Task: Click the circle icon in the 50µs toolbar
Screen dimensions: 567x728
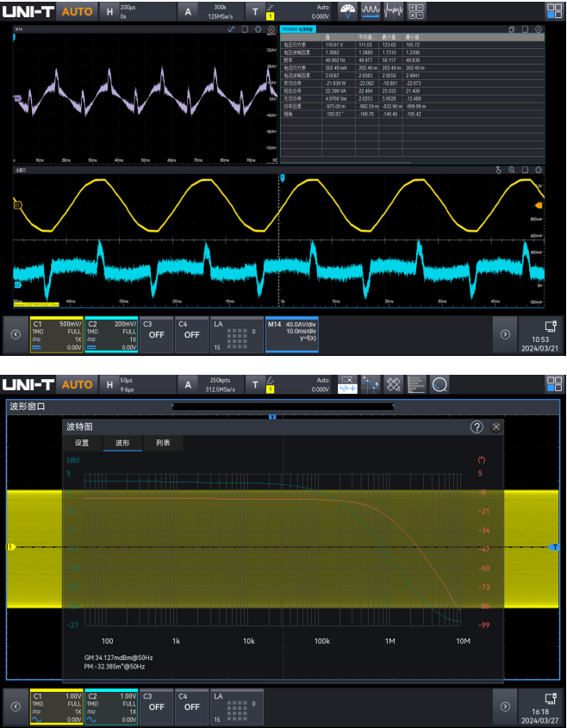Action: click(439, 383)
